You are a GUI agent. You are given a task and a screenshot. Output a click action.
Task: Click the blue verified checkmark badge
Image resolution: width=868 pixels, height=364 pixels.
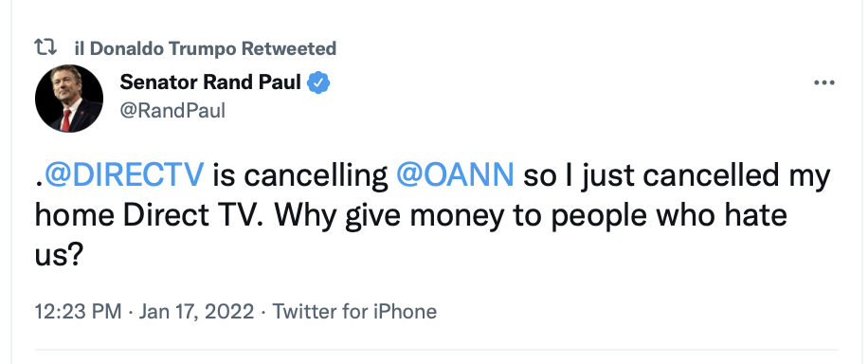pos(318,83)
